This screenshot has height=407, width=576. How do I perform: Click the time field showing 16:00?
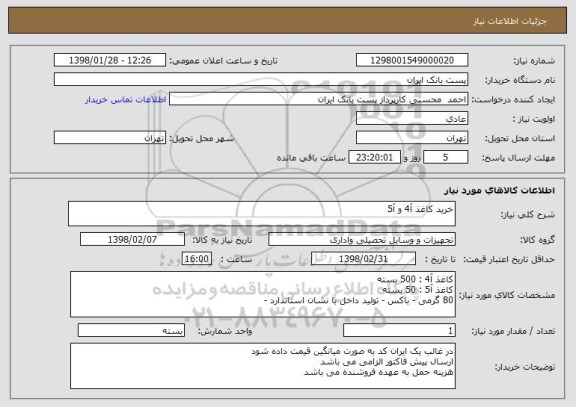coord(197,259)
